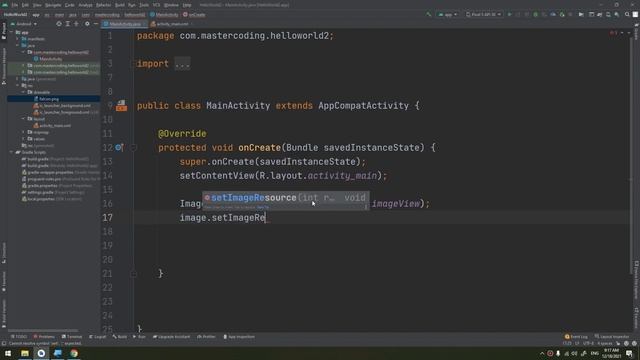
Task: Select activity_main.xml in the layout folder
Action: pos(55,125)
